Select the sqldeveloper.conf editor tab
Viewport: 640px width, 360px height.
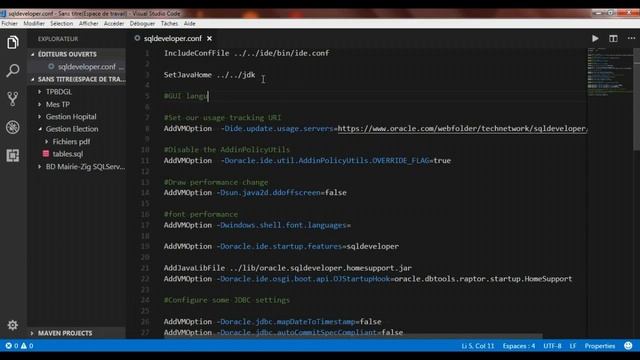point(173,38)
